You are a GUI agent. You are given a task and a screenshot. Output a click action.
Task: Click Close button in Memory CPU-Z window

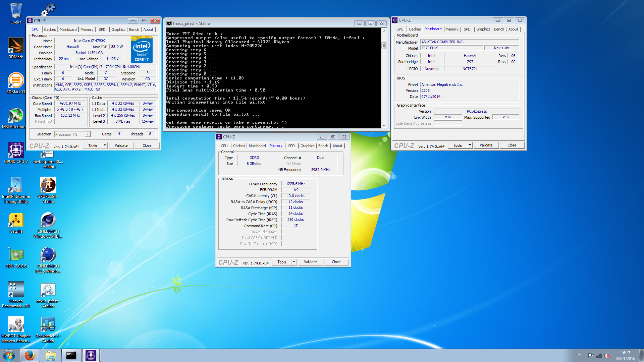[x=336, y=262]
